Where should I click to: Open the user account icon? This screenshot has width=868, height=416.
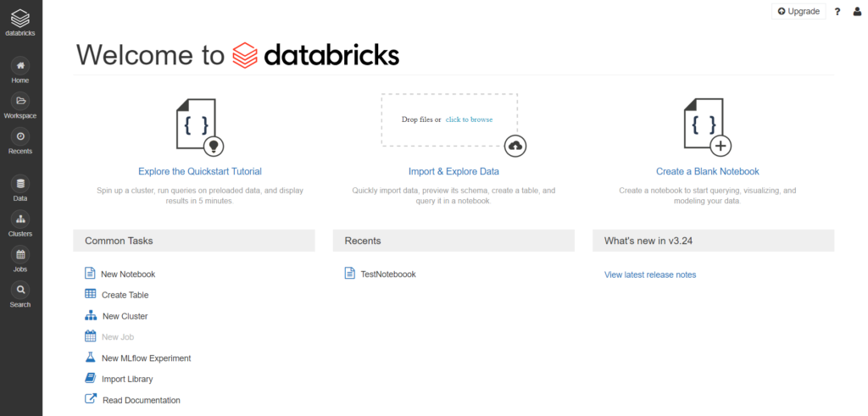point(857,12)
